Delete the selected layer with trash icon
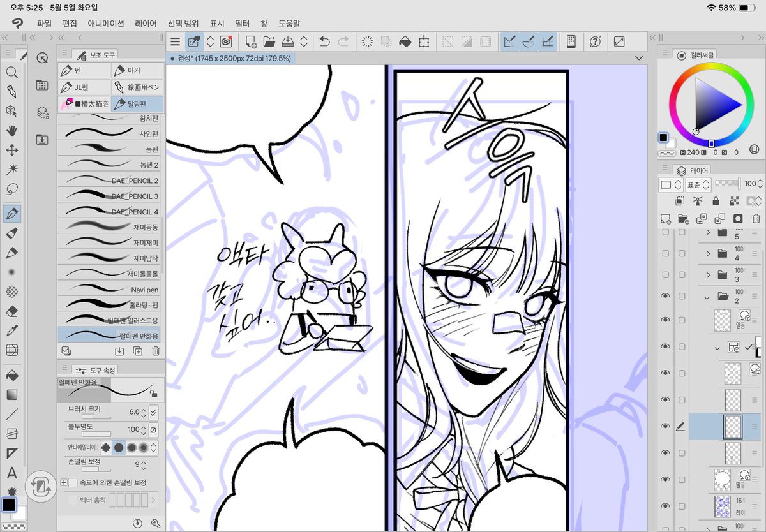 point(756,218)
